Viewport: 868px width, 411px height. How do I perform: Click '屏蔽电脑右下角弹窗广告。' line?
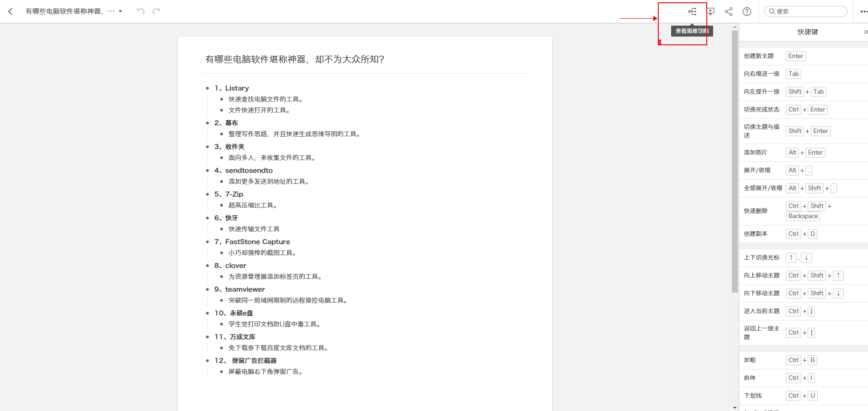266,372
